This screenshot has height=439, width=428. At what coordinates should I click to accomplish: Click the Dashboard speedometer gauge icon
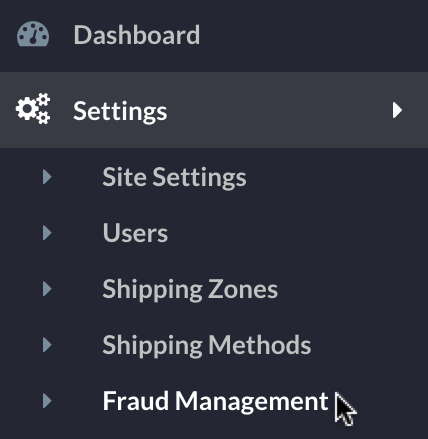[33, 34]
